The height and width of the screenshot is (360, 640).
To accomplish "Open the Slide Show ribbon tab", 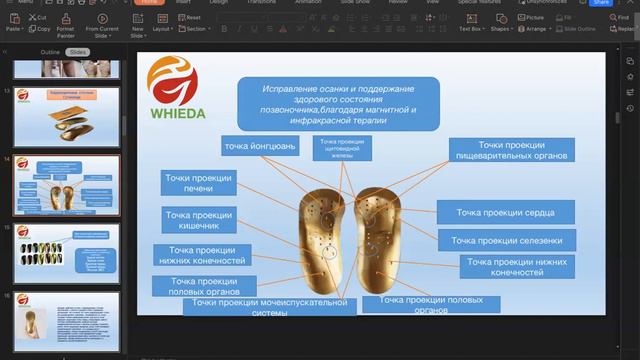I will click(x=355, y=2).
